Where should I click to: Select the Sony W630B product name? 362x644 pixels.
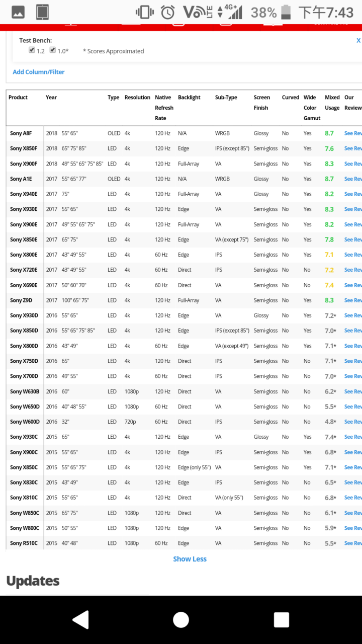tap(25, 391)
